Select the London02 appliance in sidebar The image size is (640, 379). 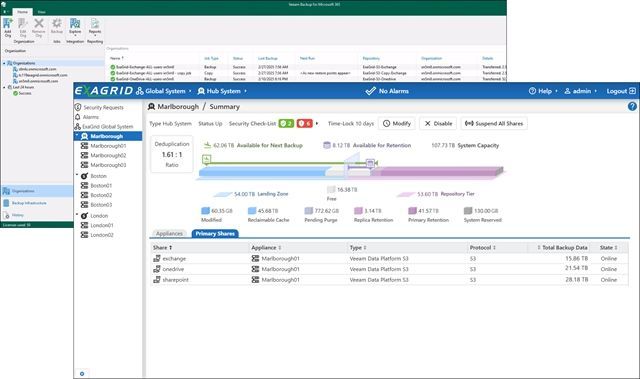[97, 235]
